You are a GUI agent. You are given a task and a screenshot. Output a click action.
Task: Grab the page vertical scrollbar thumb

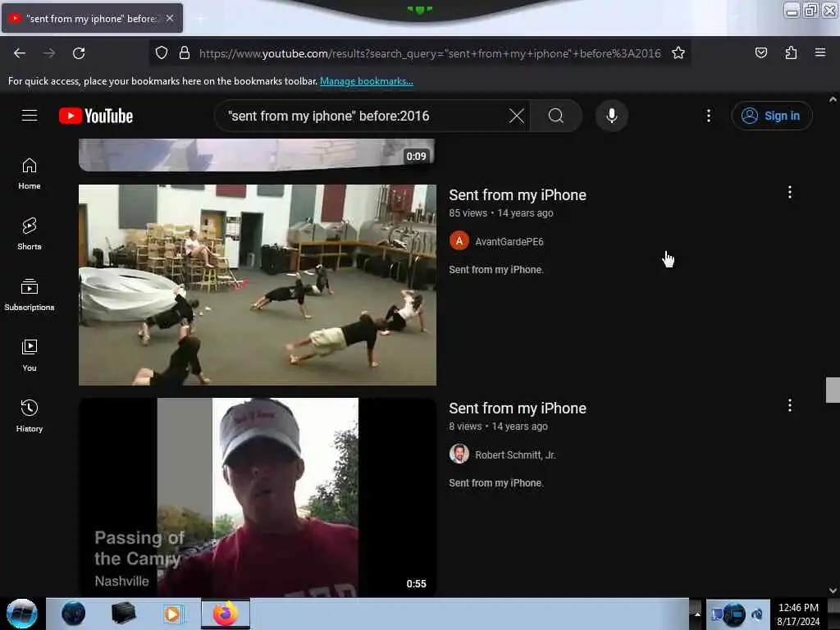(x=833, y=390)
